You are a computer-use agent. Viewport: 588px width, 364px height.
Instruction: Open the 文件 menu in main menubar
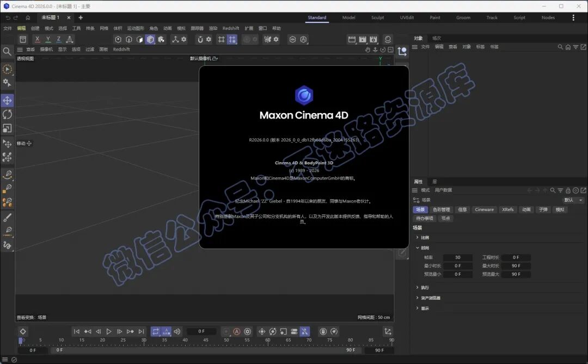[x=8, y=28]
